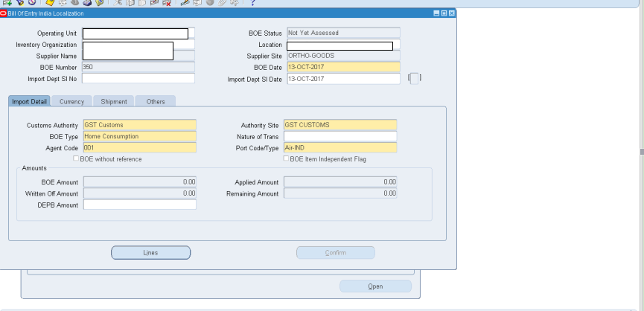Click the DEPB Amount field
The height and width of the screenshot is (311, 644).
(x=140, y=205)
